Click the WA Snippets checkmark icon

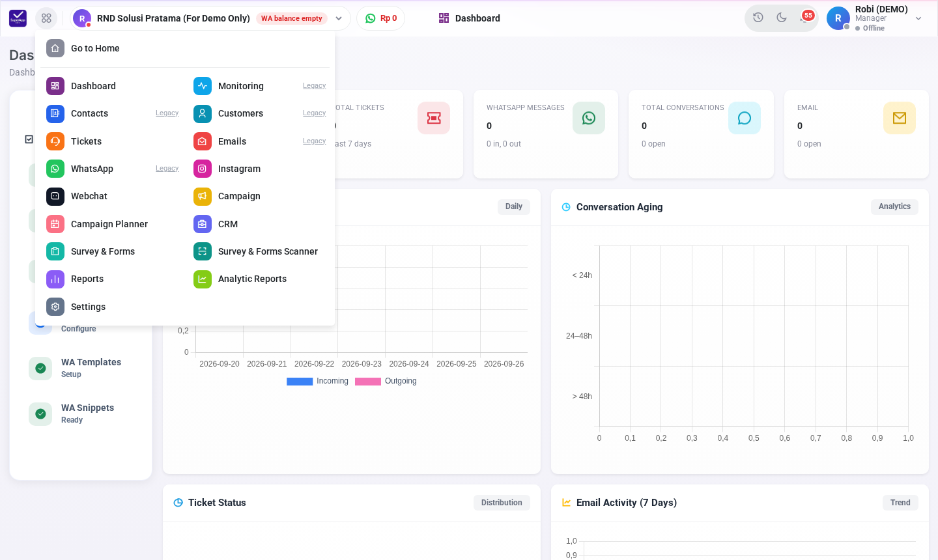(40, 413)
